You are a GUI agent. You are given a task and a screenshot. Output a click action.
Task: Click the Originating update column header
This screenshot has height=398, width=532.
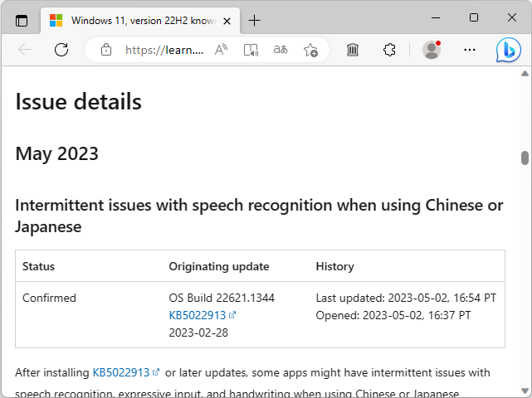219,266
